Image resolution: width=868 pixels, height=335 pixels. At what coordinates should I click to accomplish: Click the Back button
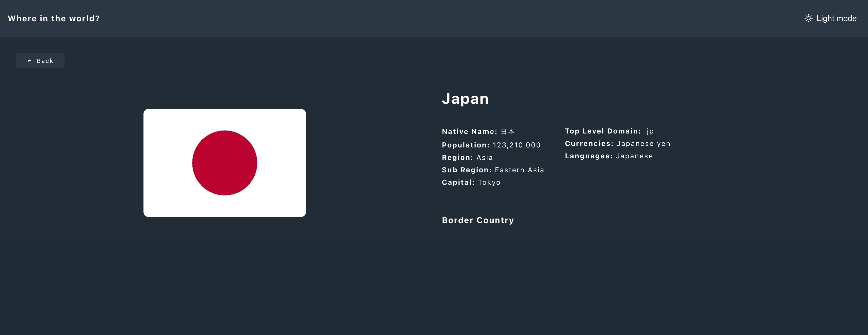click(x=40, y=61)
